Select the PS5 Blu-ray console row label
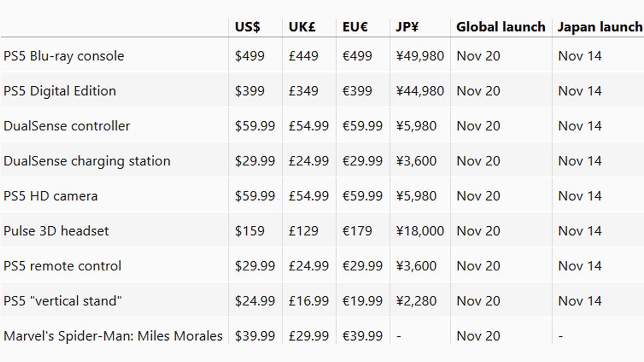The width and height of the screenshot is (644, 362). [64, 56]
